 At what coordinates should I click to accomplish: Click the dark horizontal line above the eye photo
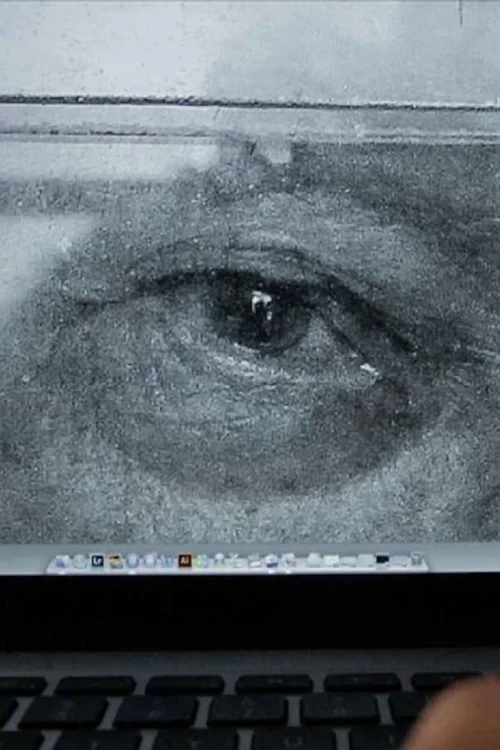tap(250, 102)
